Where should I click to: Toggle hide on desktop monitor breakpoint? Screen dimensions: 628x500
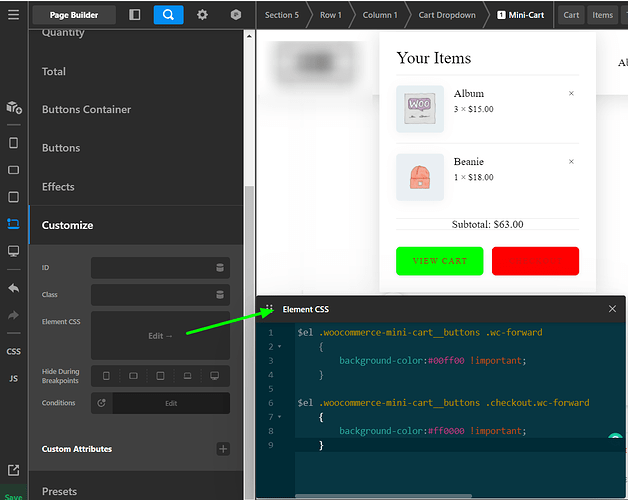(214, 376)
